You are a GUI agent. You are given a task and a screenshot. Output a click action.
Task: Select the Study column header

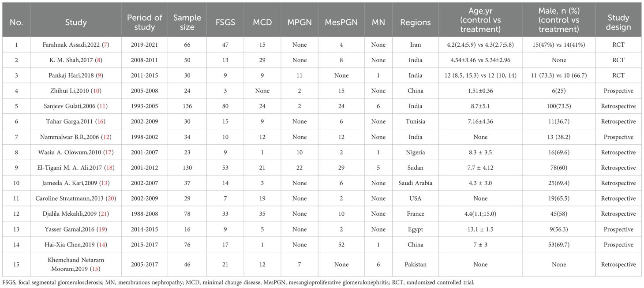[x=76, y=22]
